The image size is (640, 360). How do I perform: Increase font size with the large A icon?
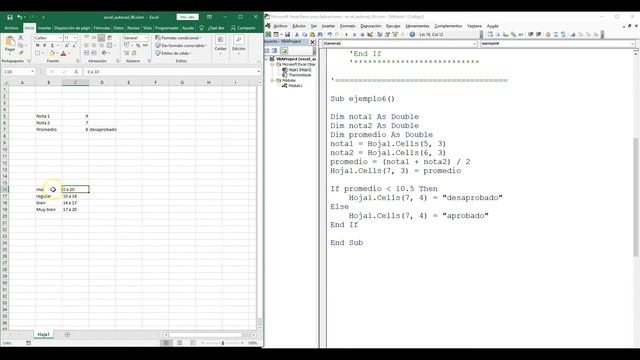click(x=67, y=45)
